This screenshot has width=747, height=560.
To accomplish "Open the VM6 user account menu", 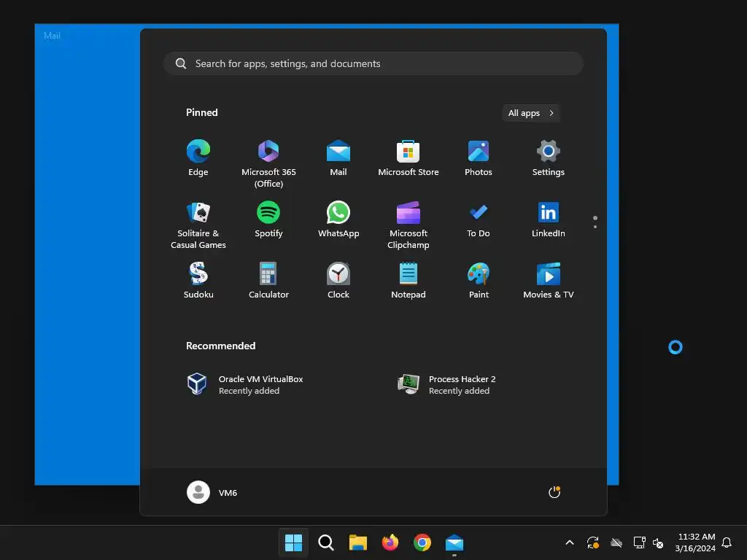I will pos(212,492).
